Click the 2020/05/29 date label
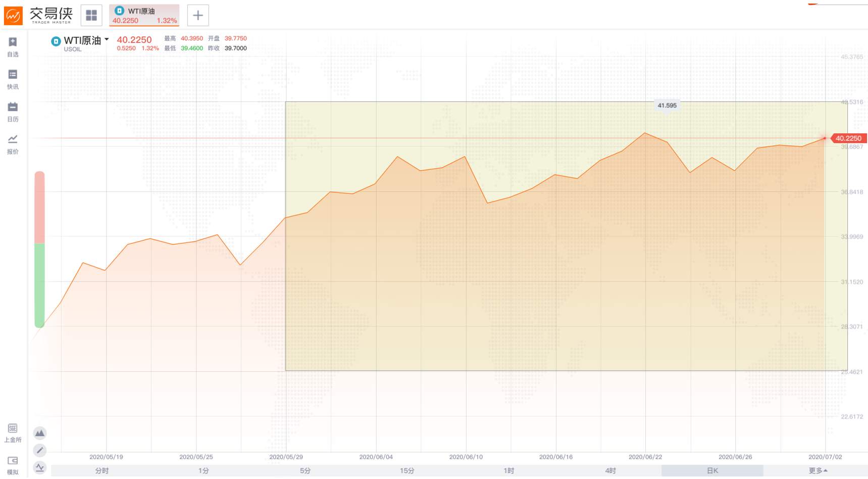 click(286, 457)
